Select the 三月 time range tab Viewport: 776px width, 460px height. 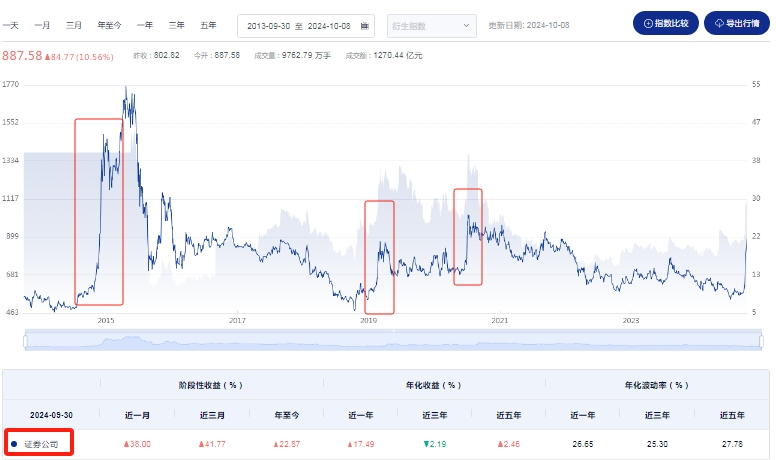pos(74,25)
